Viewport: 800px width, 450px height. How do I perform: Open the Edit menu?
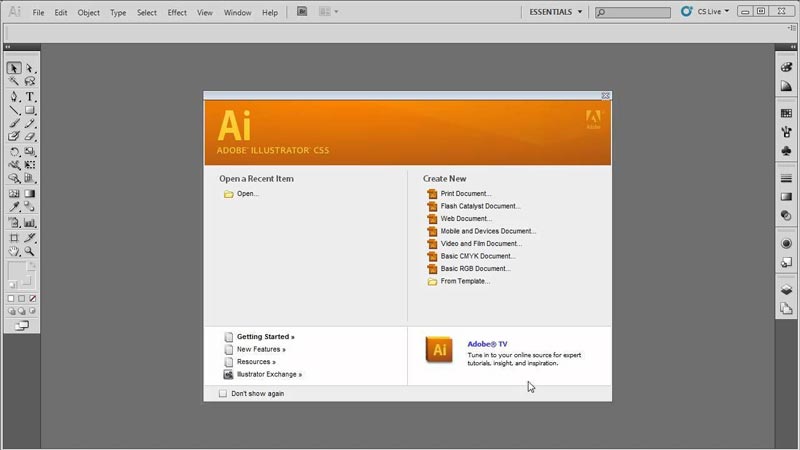(61, 12)
